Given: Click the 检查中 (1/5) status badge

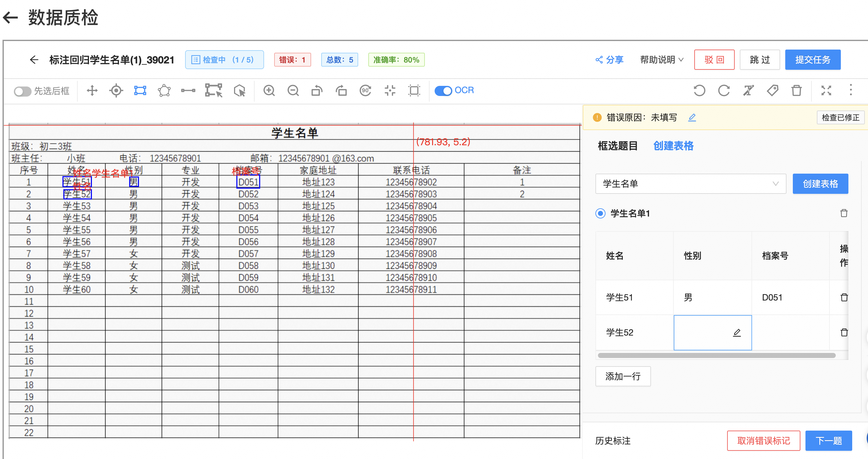Looking at the screenshot, I should coord(224,60).
